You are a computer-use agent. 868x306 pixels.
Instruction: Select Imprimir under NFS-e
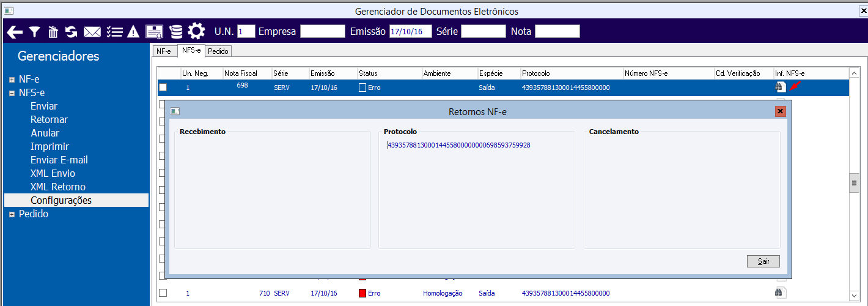click(x=50, y=147)
